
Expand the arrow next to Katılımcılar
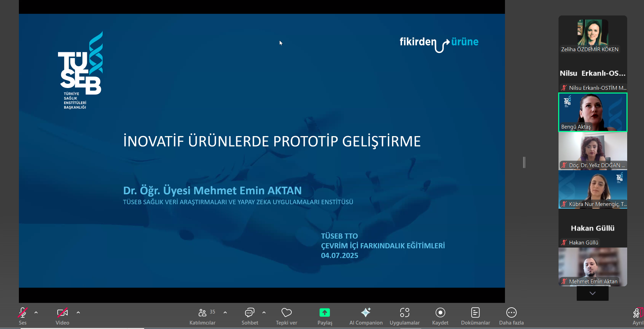(x=225, y=312)
